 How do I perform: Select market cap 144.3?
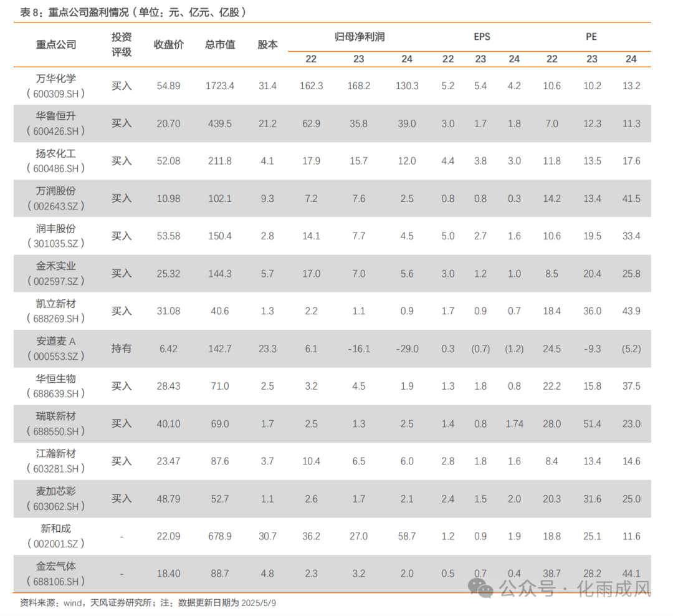[x=220, y=274]
